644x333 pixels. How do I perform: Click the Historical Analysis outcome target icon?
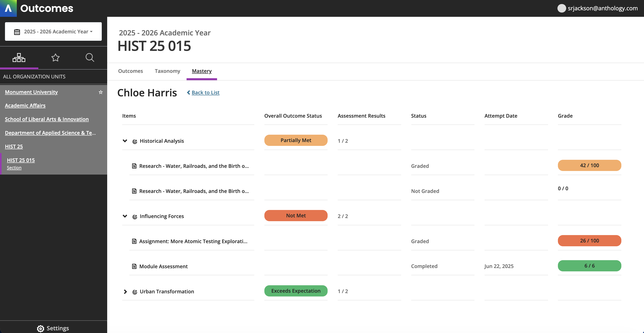[135, 141]
